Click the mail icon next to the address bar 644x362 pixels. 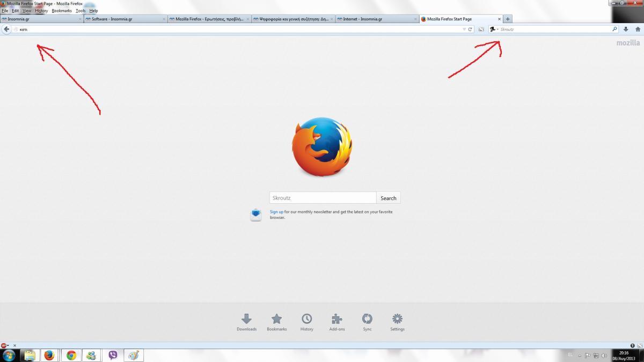point(481,29)
